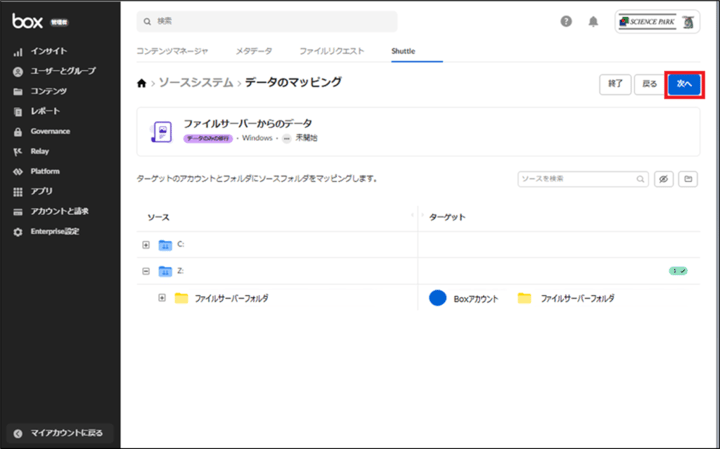The image size is (720, 449).
Task: Click the 次へ button
Action: click(x=684, y=84)
